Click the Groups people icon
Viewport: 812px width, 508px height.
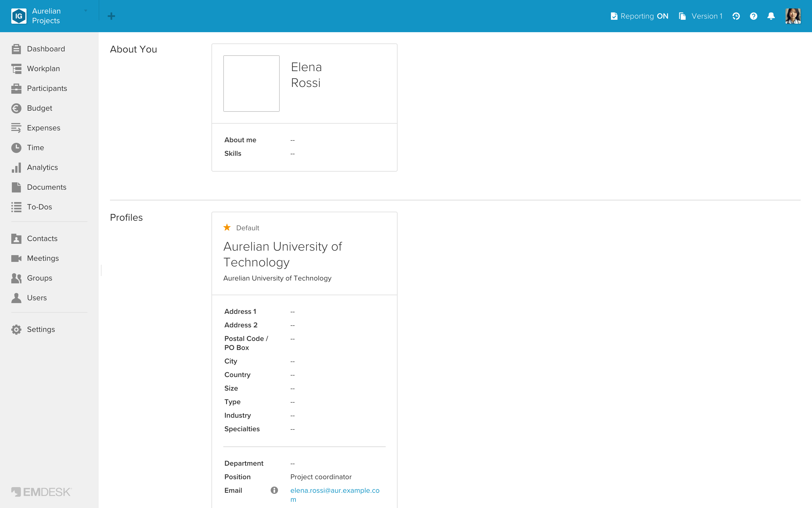click(16, 278)
